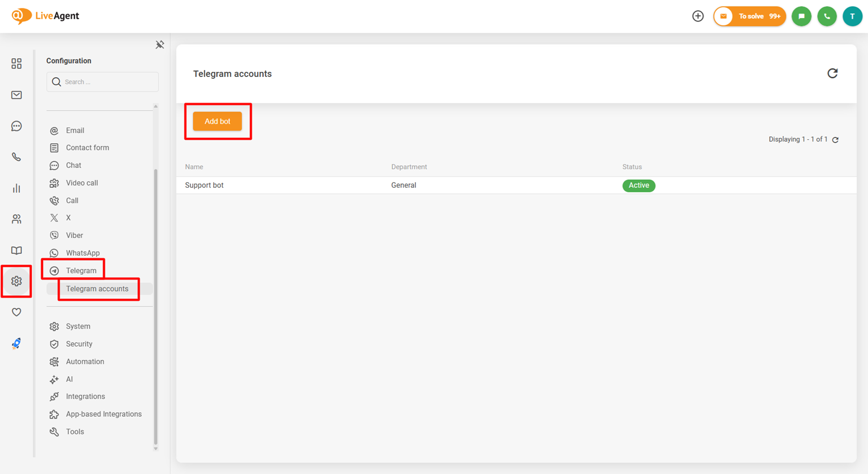
Task: Open the Email configuration entry
Action: 74,130
